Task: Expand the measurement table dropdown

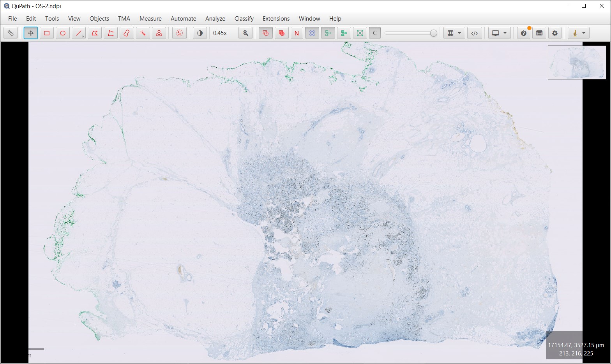Action: coord(459,33)
